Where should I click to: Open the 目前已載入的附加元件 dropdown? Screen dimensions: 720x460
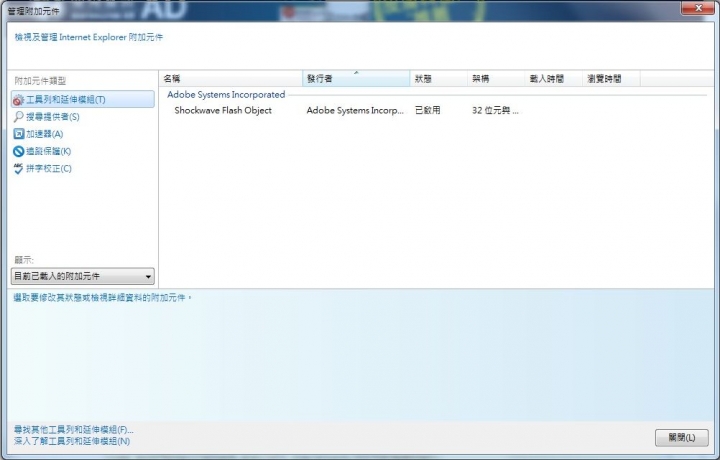tap(83, 276)
